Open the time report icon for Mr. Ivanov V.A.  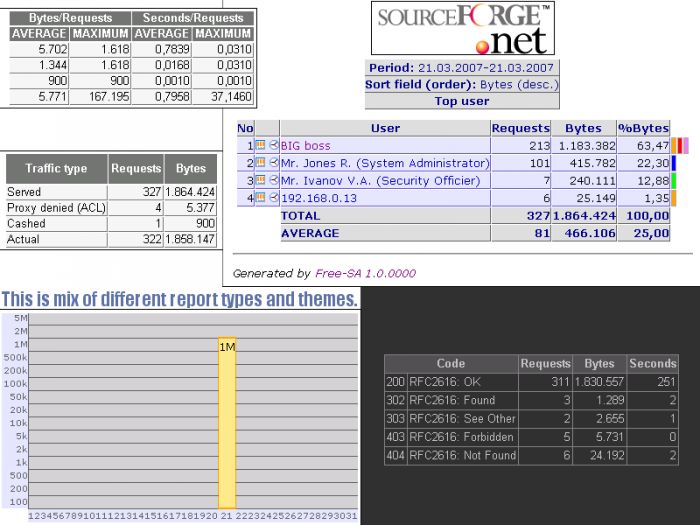click(x=274, y=179)
